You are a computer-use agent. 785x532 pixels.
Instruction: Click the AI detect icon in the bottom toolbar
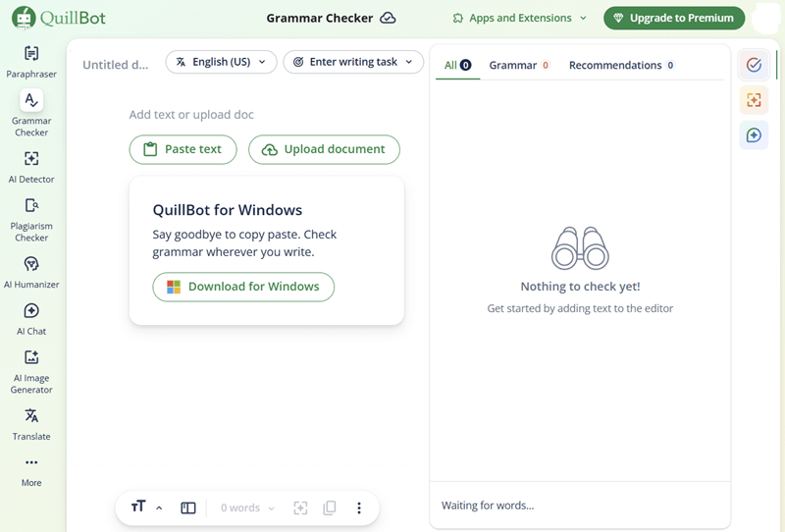tap(300, 508)
